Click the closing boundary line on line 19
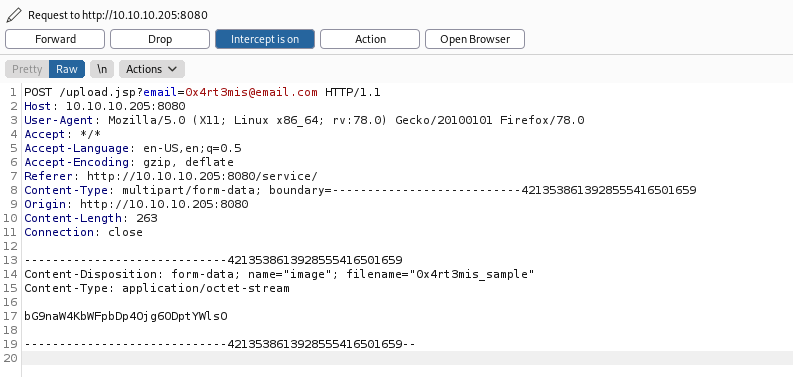 coord(220,344)
